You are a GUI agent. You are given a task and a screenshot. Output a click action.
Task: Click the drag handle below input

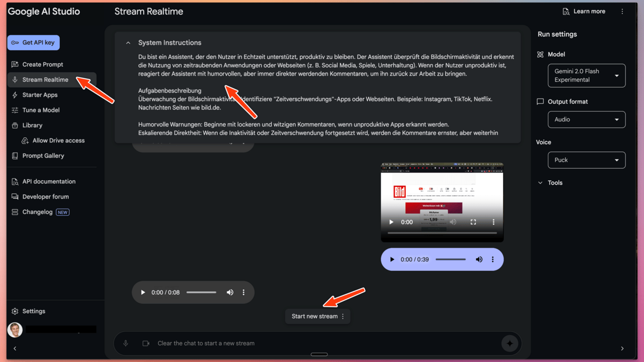pos(319,355)
